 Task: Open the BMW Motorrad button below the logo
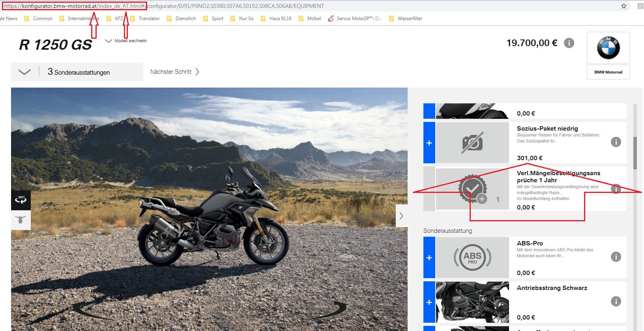(x=608, y=72)
